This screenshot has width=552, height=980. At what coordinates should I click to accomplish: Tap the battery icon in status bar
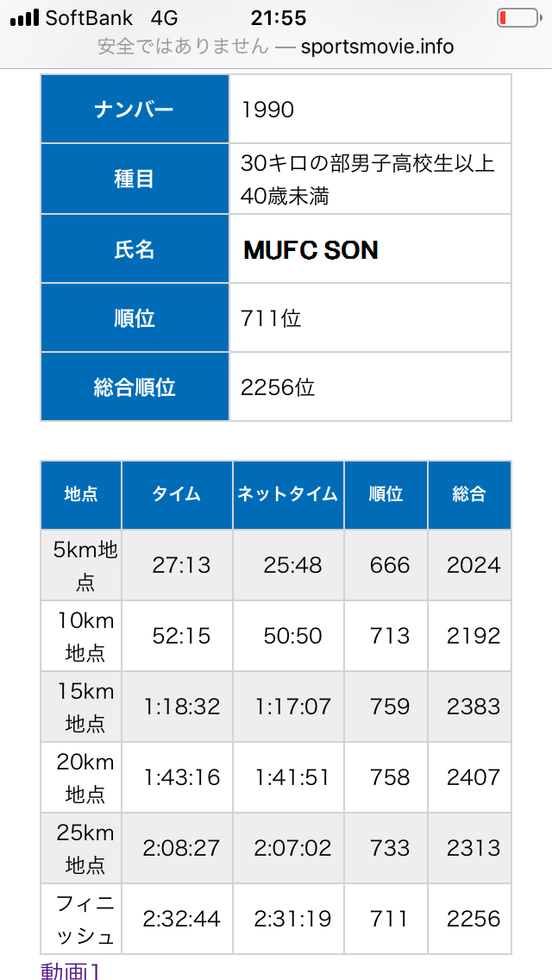[x=517, y=18]
